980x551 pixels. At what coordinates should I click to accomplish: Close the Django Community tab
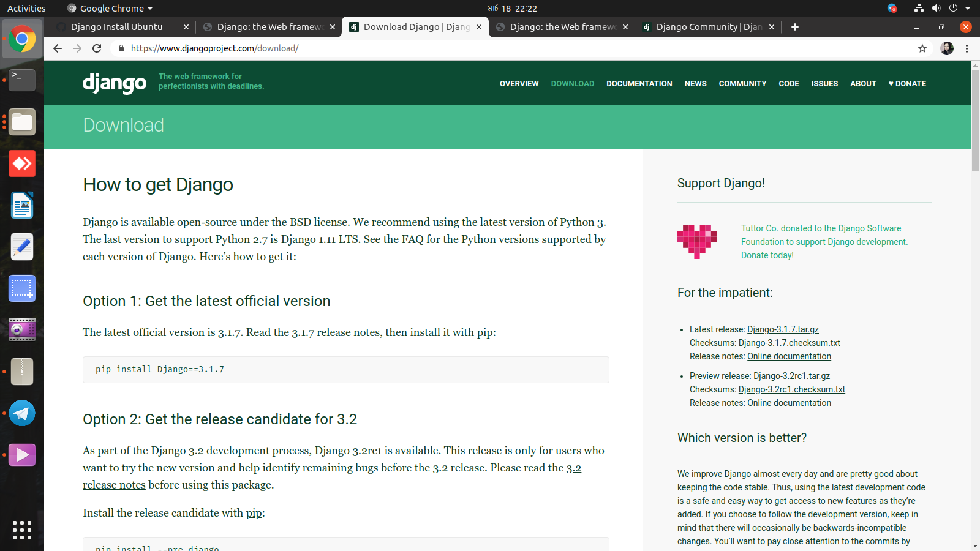tap(772, 27)
